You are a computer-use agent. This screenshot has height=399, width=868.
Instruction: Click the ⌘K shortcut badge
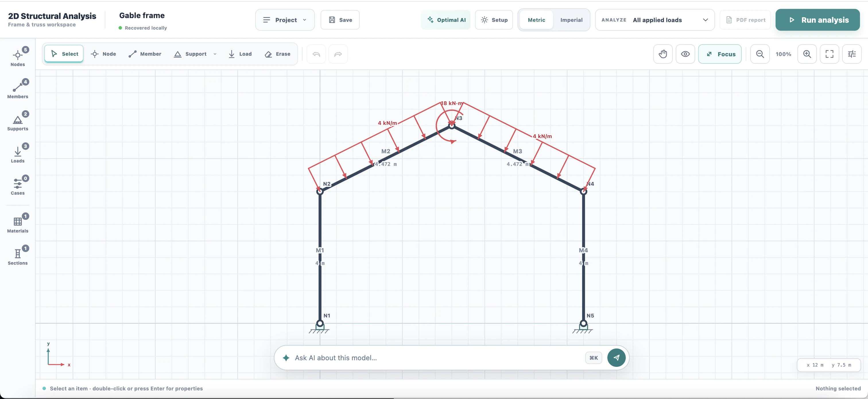(x=594, y=358)
